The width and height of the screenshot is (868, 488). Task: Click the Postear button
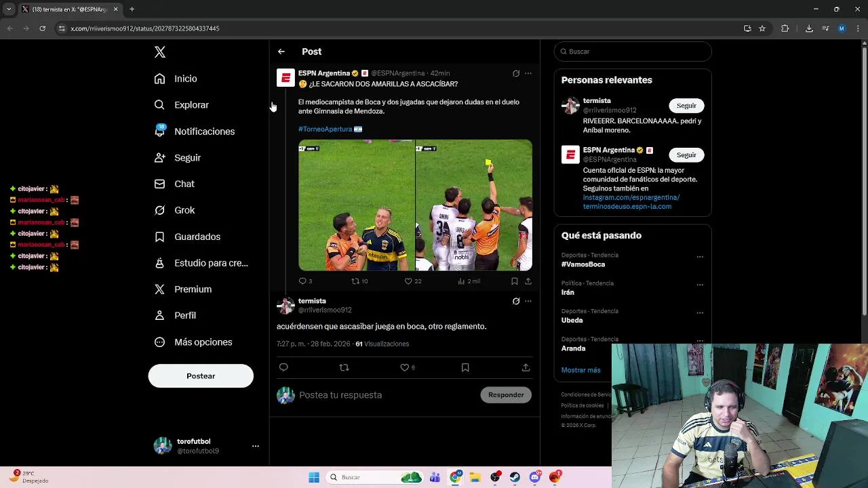201,376
